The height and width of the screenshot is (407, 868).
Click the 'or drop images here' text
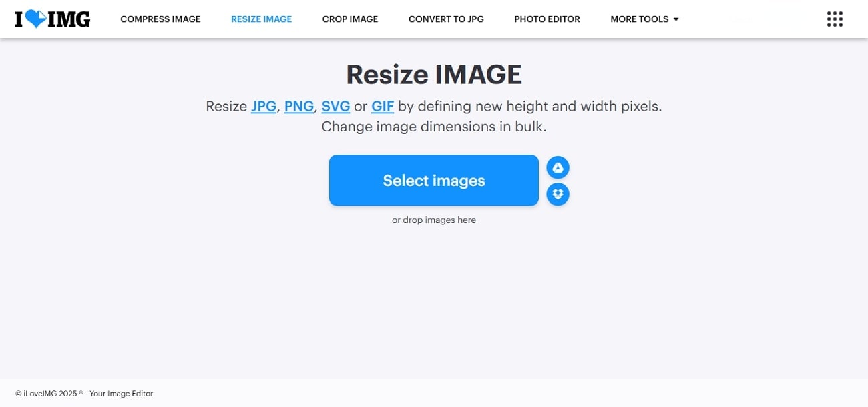click(434, 220)
